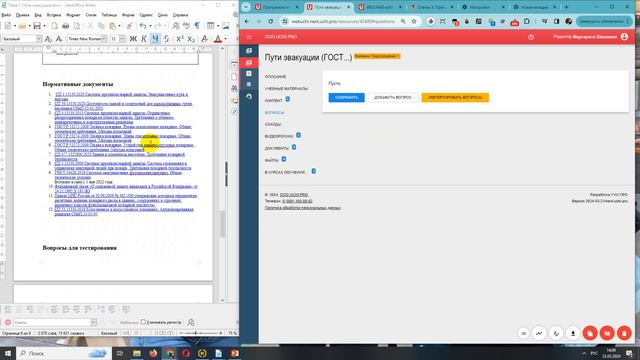Insert table via table icon
The width and height of the screenshot is (640, 360).
pos(210,26)
